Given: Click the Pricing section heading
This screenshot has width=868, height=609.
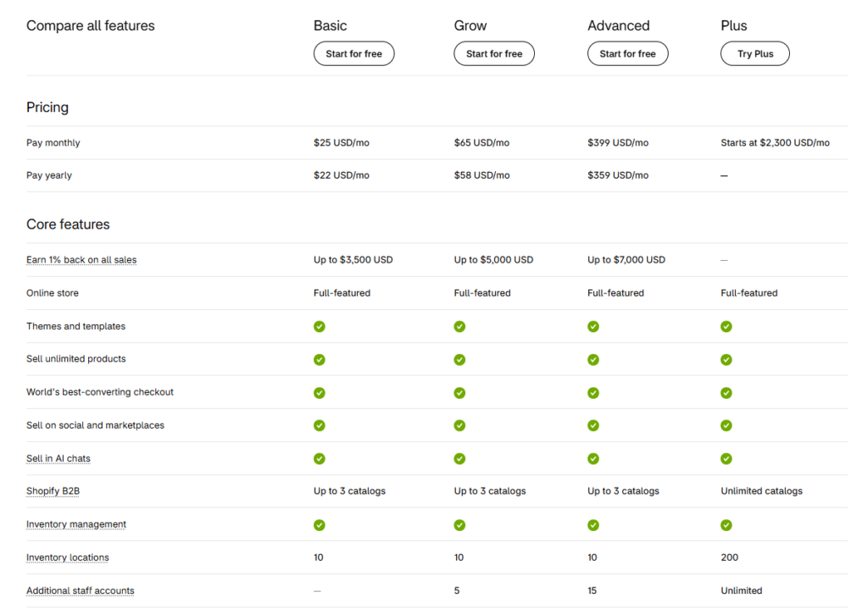Looking at the screenshot, I should point(47,108).
